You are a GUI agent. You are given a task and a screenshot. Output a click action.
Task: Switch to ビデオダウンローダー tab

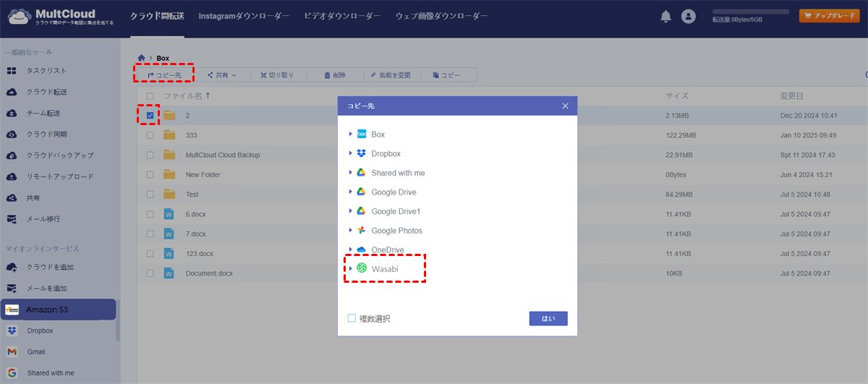342,16
